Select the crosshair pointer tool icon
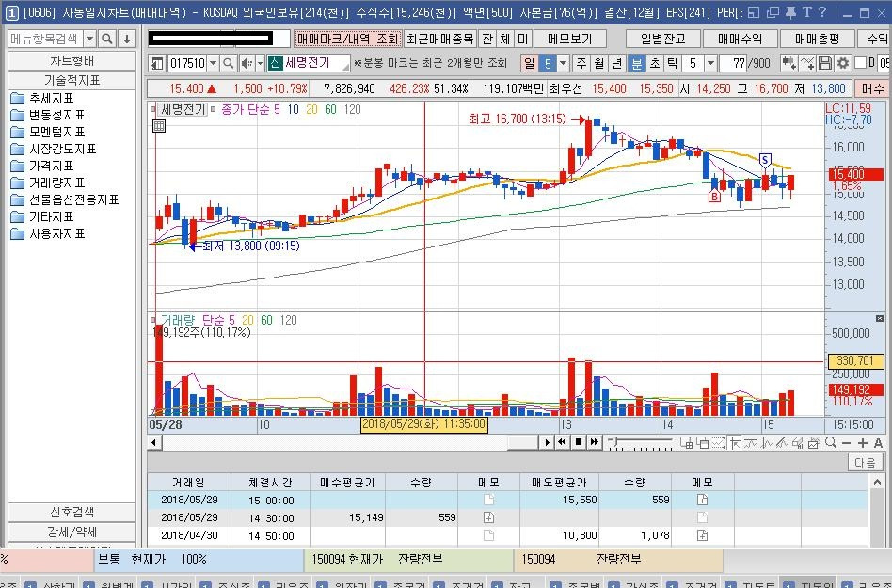This screenshot has height=588, width=892. pos(735,442)
